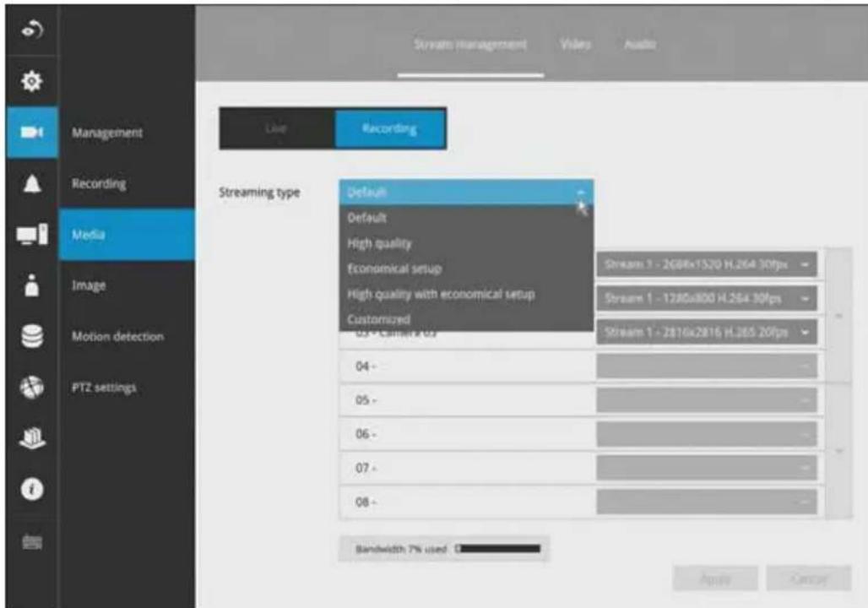The width and height of the screenshot is (868, 608).
Task: Click the Streaming type label
Action: pos(259,193)
